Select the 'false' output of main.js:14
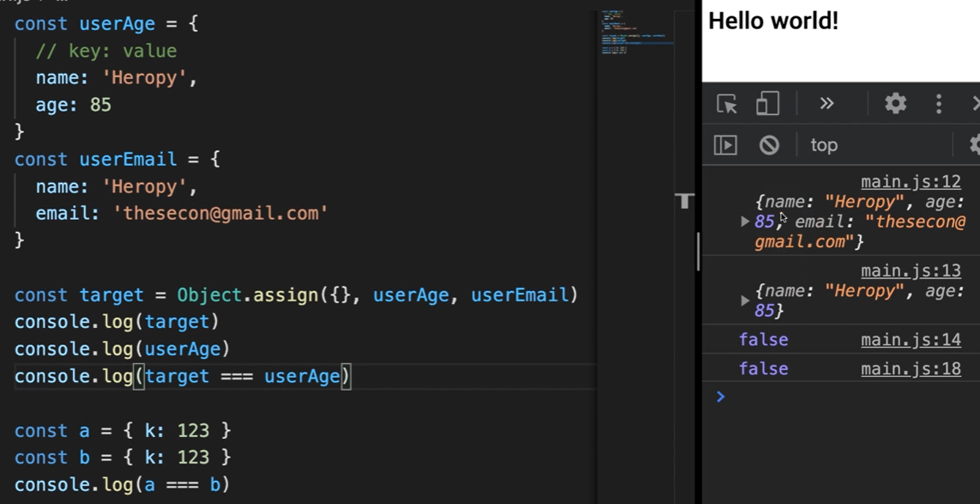 click(764, 339)
